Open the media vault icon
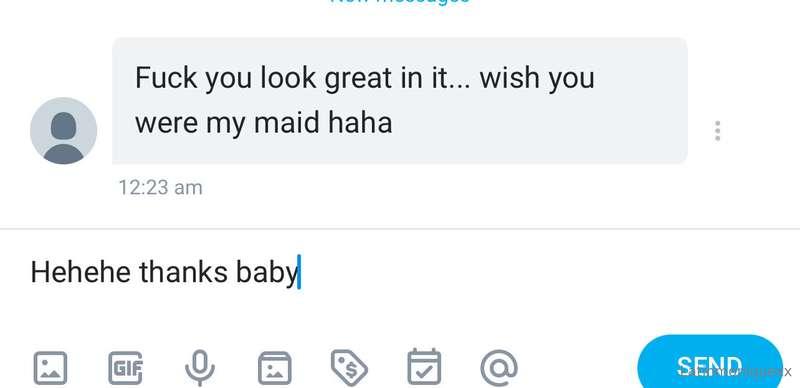 click(274, 368)
